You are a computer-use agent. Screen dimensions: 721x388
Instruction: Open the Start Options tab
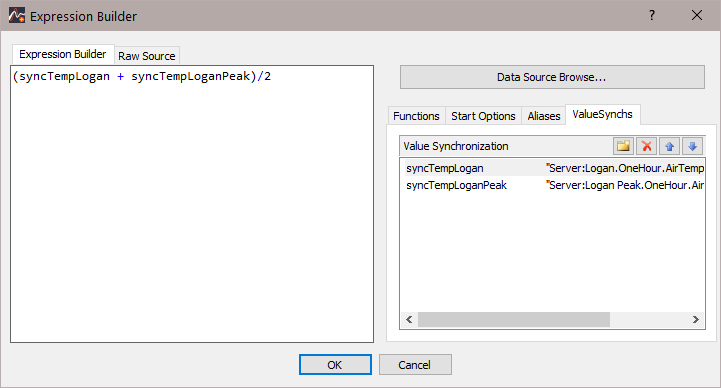pos(483,116)
